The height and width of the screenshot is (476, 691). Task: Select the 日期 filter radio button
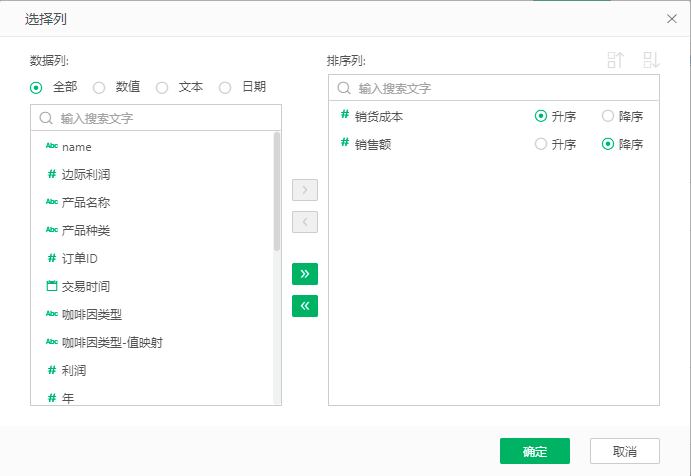[x=225, y=87]
